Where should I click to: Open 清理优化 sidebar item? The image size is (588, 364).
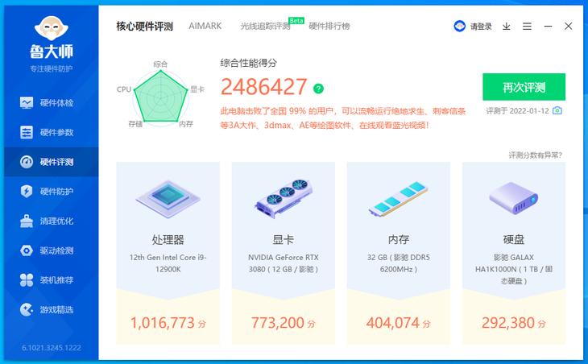pos(52,221)
